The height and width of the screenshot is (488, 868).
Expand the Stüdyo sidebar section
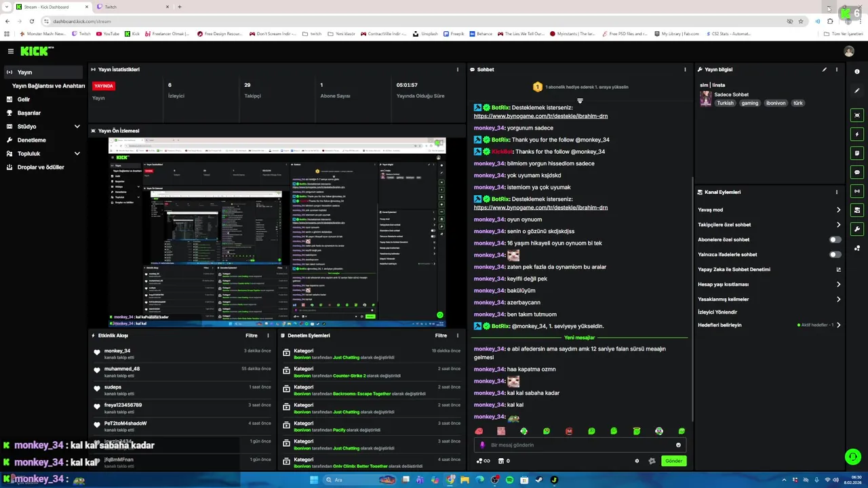pyautogui.click(x=77, y=126)
